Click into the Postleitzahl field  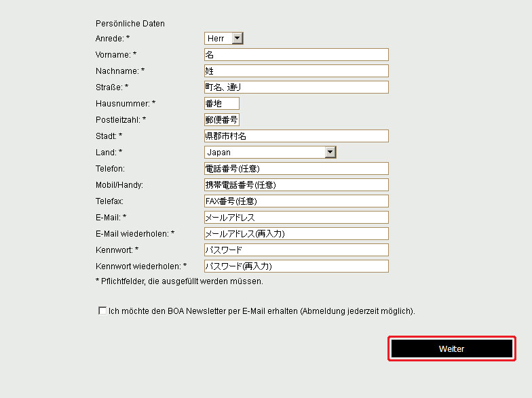pos(222,120)
